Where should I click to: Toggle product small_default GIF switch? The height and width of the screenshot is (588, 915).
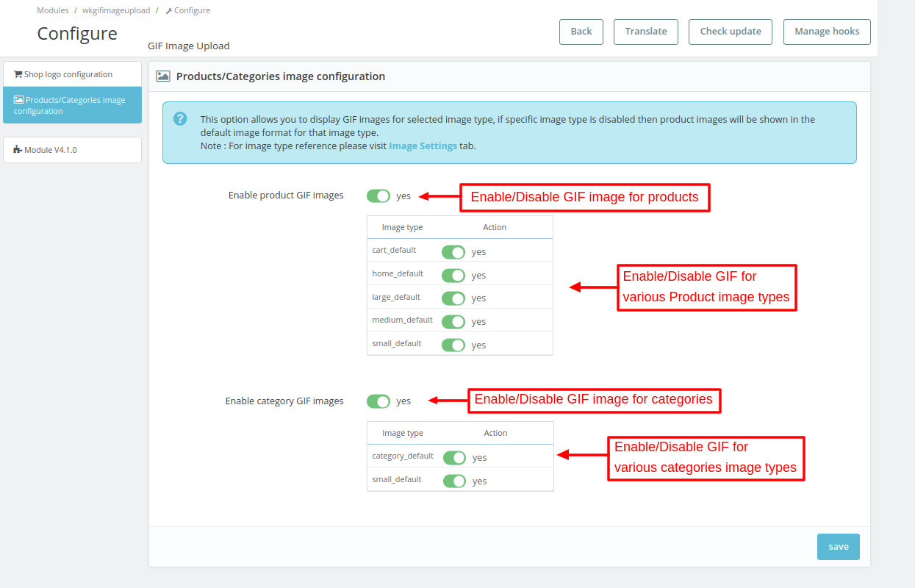[x=453, y=345]
